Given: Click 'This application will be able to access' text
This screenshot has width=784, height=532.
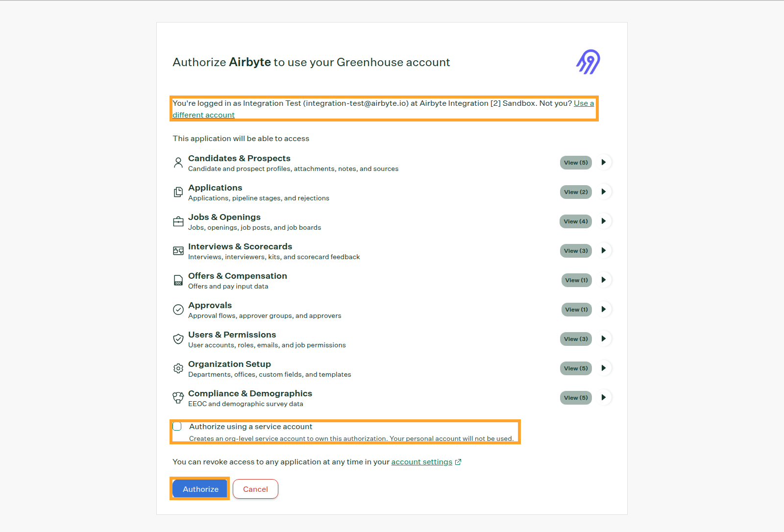Looking at the screenshot, I should click(241, 139).
